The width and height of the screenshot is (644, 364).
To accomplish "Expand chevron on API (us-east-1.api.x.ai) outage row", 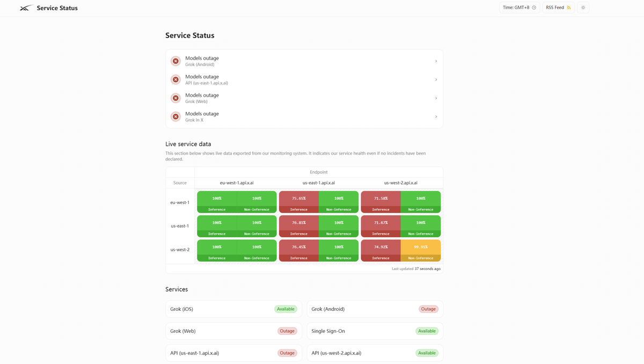I will point(436,79).
